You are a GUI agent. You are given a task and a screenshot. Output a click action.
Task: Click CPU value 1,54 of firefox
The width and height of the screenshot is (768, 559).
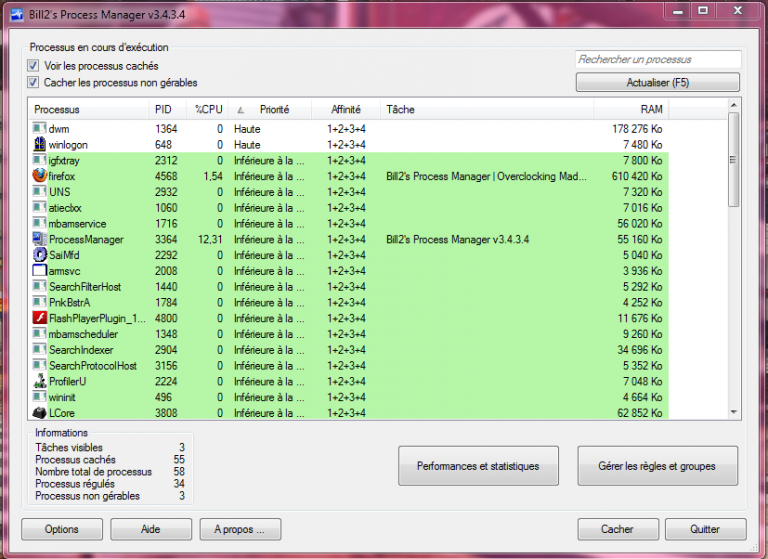(x=213, y=176)
